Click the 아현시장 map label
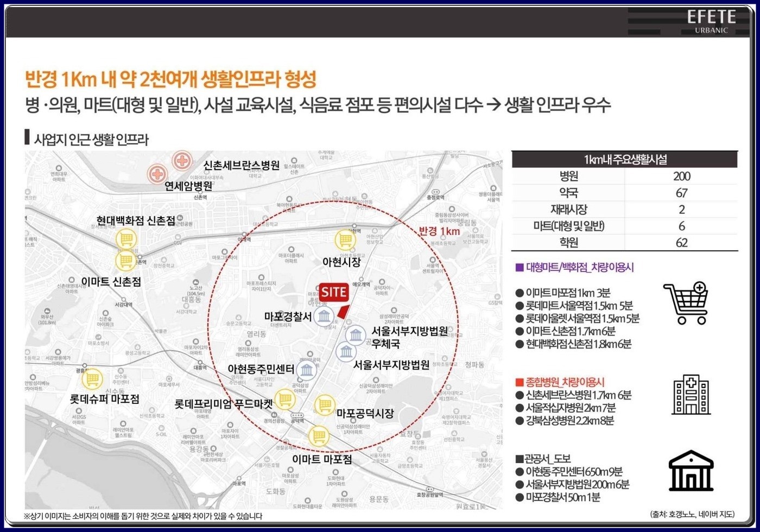This screenshot has height=532, width=760. tap(341, 262)
